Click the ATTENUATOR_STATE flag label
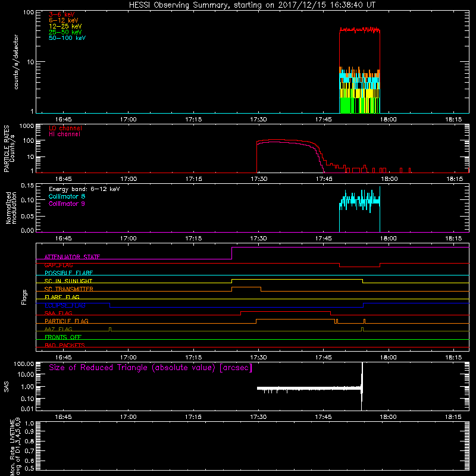476x476 pixels. tap(72, 257)
